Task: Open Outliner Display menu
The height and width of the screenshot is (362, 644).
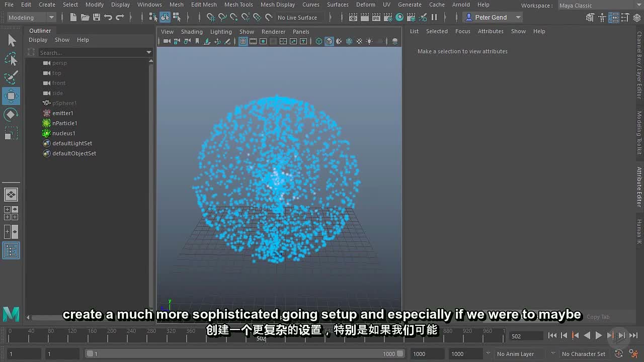Action: point(38,40)
